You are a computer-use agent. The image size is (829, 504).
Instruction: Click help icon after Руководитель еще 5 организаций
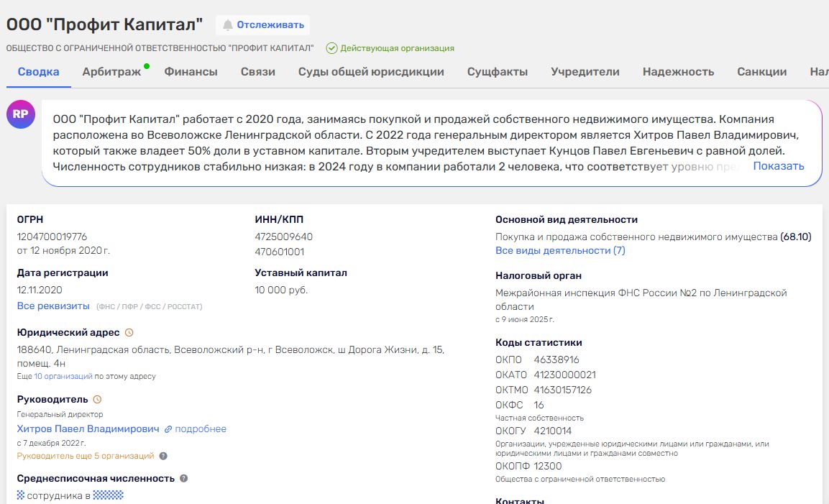point(163,456)
